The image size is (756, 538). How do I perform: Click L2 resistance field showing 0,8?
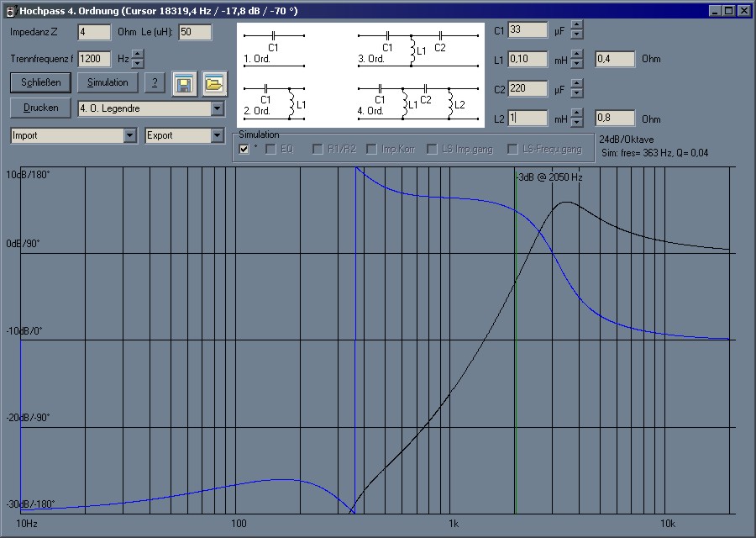615,118
